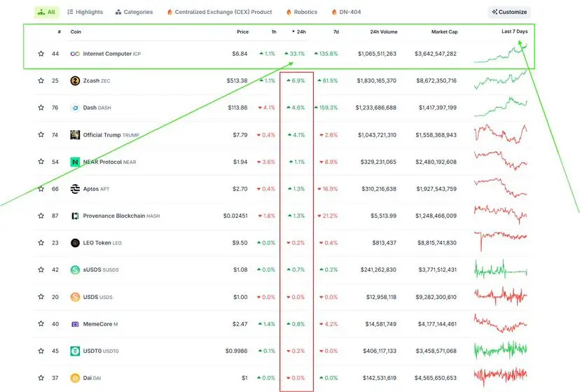580x392 pixels.
Task: Open LEO Token coin page
Action: 102,243
